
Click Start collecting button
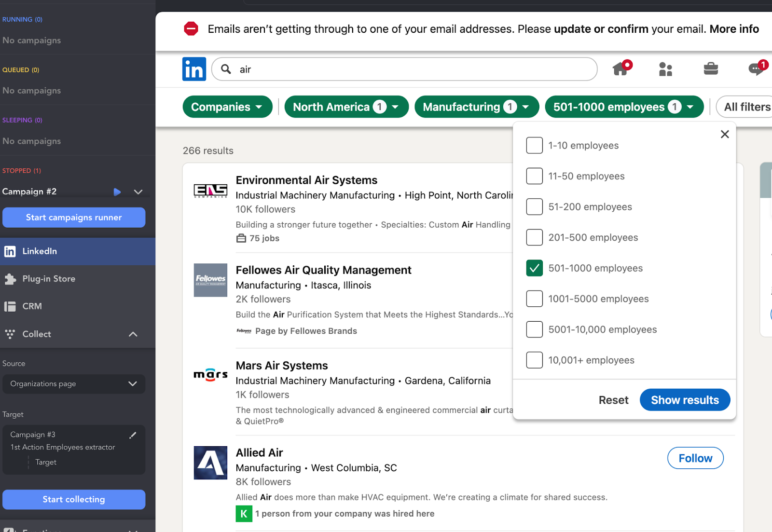pos(74,500)
